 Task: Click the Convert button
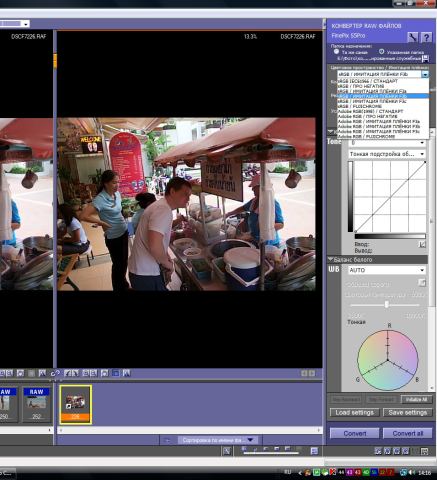(x=354, y=433)
